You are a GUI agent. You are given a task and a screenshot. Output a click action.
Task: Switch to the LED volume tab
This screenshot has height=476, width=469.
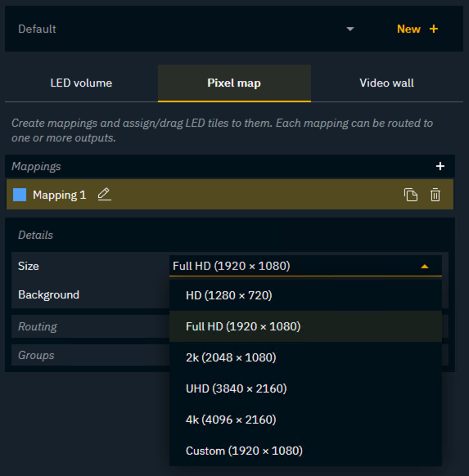tap(81, 83)
